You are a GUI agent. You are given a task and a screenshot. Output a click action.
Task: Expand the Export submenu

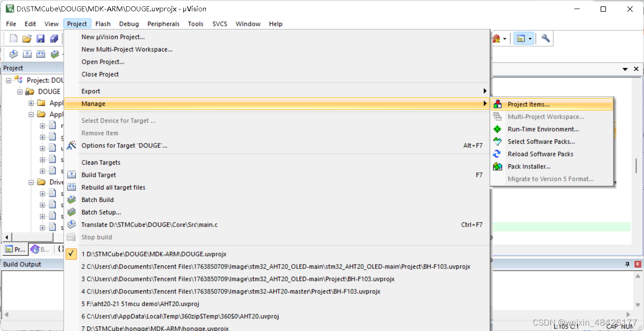pyautogui.click(x=277, y=91)
